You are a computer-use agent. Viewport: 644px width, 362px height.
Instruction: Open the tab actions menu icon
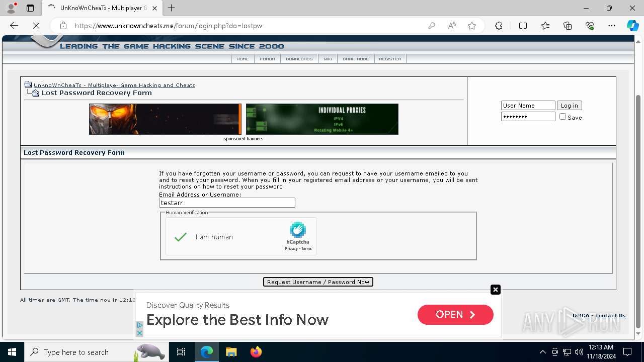pyautogui.click(x=30, y=8)
